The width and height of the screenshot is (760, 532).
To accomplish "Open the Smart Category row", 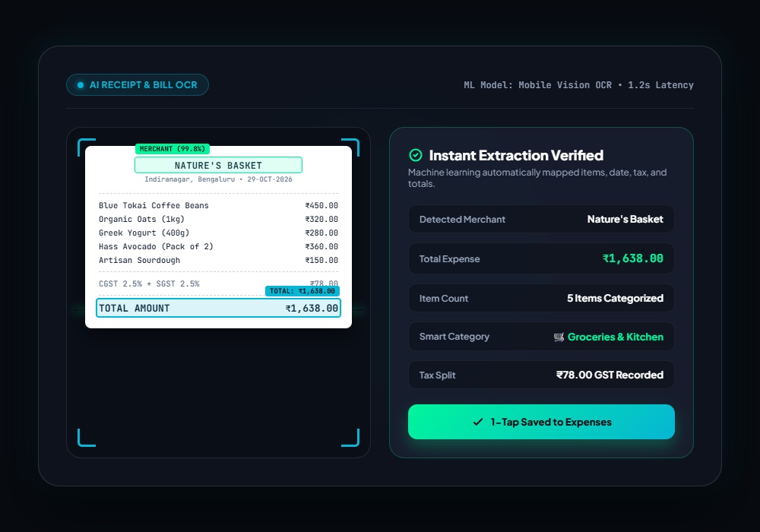I will coord(541,336).
